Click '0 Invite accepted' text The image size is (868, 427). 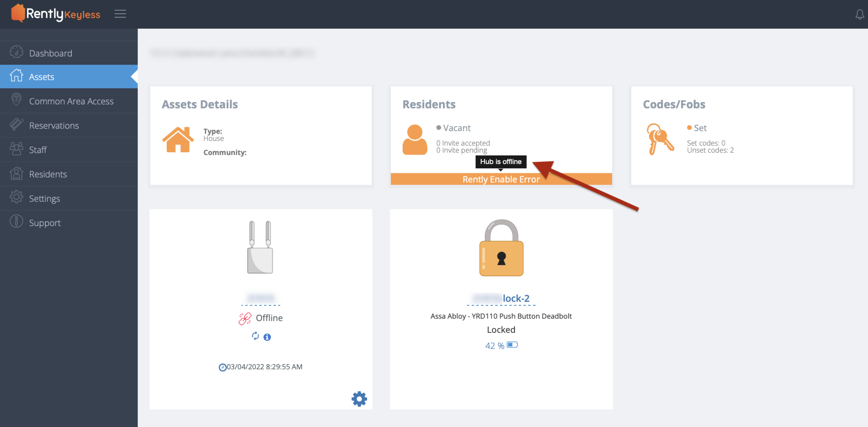point(463,143)
